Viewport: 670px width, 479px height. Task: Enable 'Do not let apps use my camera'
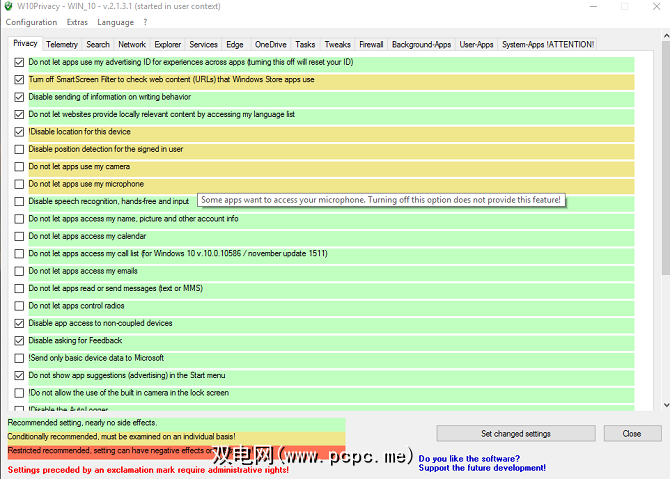[19, 167]
